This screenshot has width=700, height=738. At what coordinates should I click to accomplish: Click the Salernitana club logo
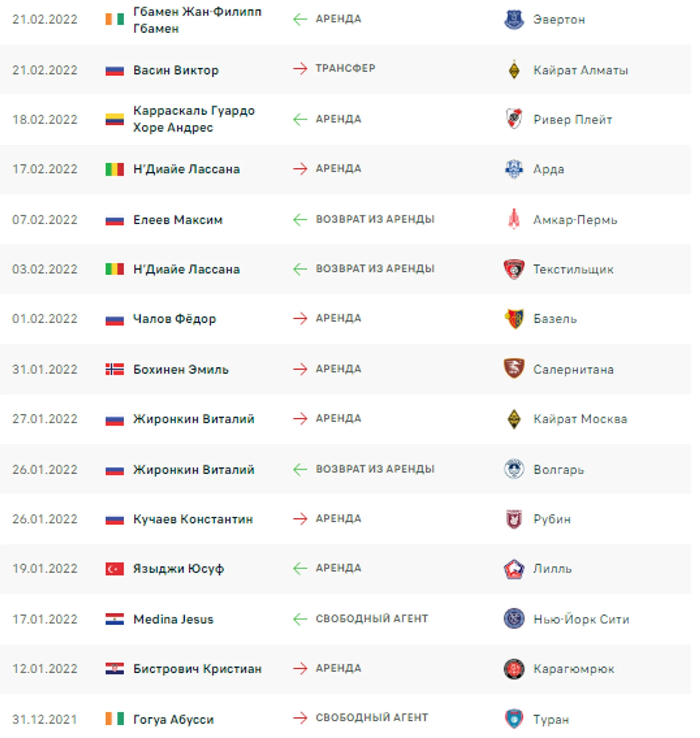point(513,369)
